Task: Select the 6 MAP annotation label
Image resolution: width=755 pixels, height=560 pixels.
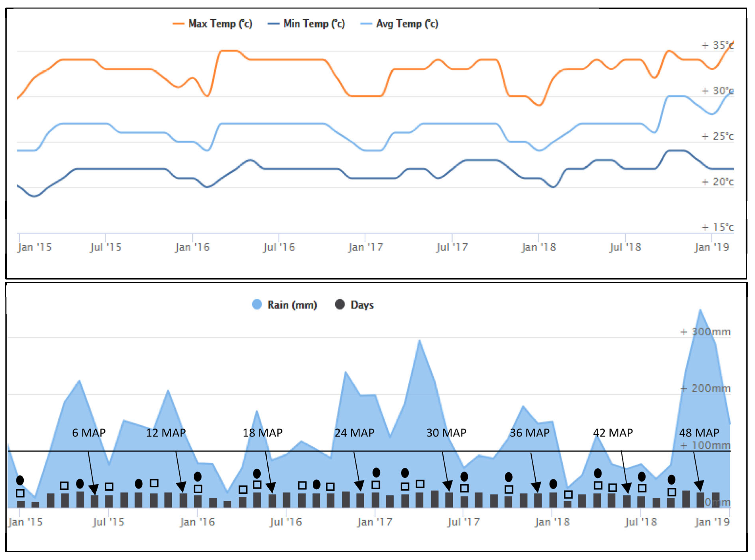Action: [89, 433]
